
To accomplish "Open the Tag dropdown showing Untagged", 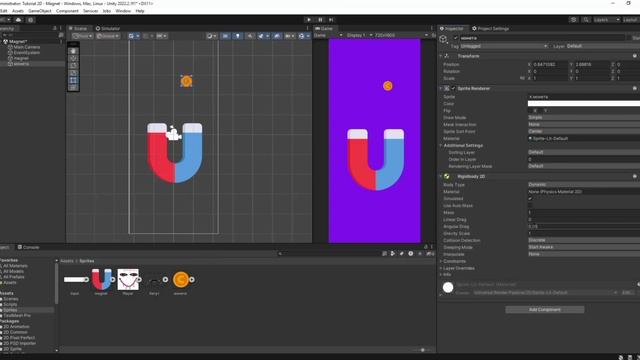I will click(504, 46).
